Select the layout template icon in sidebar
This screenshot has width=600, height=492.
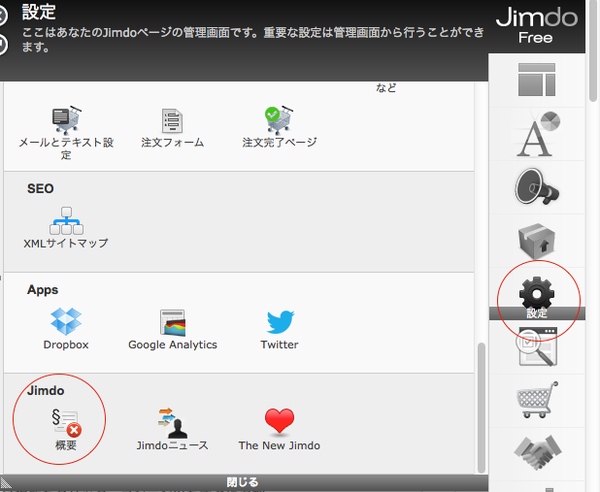tap(536, 80)
